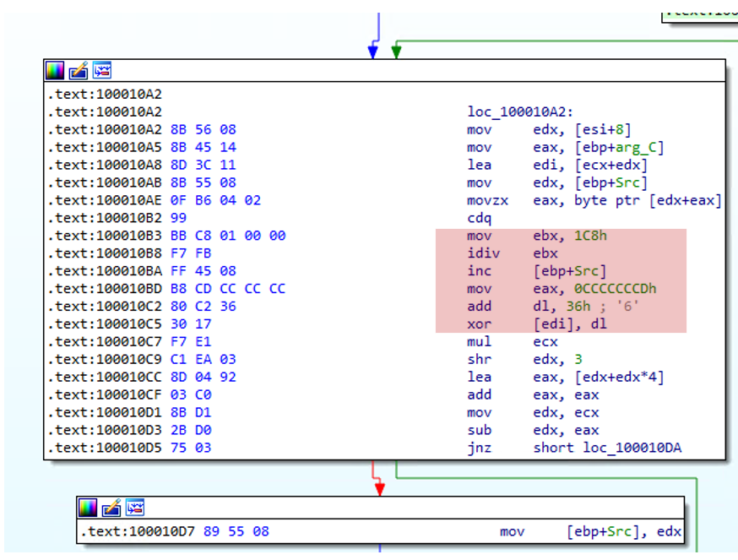
Task: Click the group nodes icon in the upper block
Action: (x=102, y=70)
